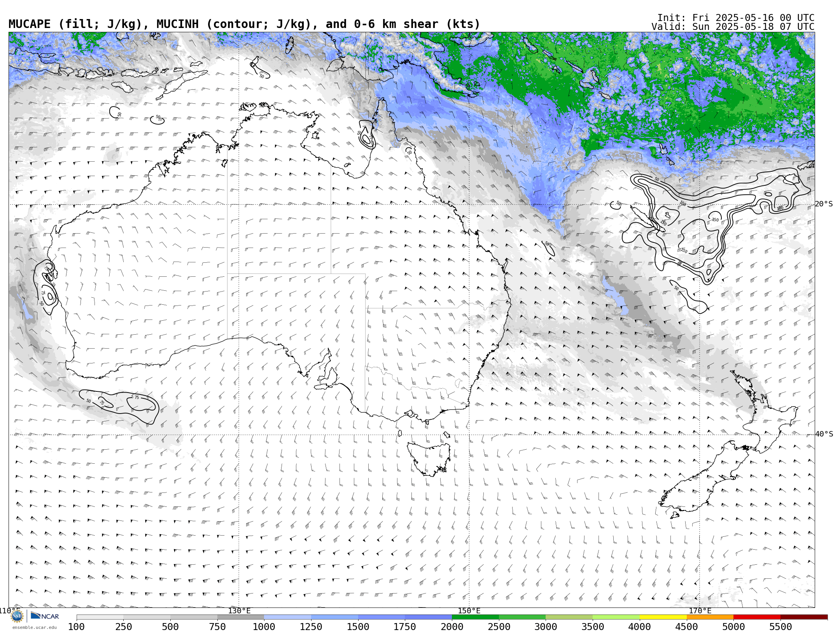Click the Valid: Sun 2025-05-18 07 UTC text
This screenshot has width=840, height=632.
point(733,27)
